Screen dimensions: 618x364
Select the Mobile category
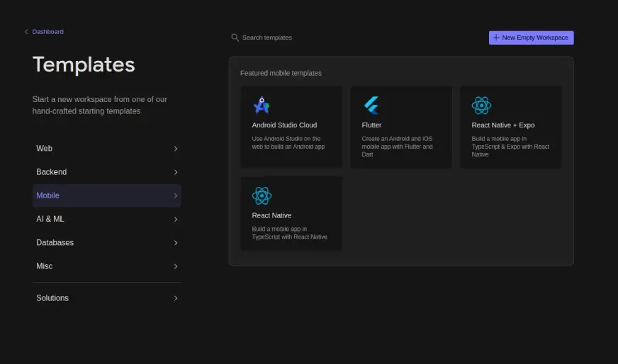coord(106,195)
